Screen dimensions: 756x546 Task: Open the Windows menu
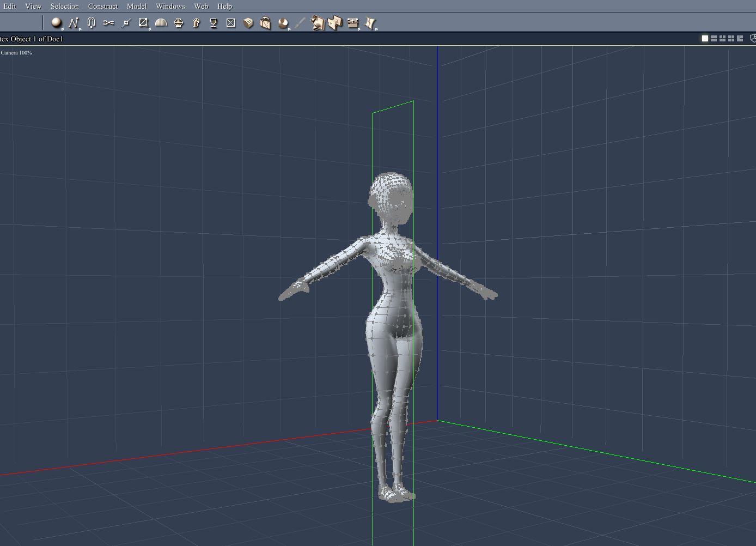click(x=170, y=6)
